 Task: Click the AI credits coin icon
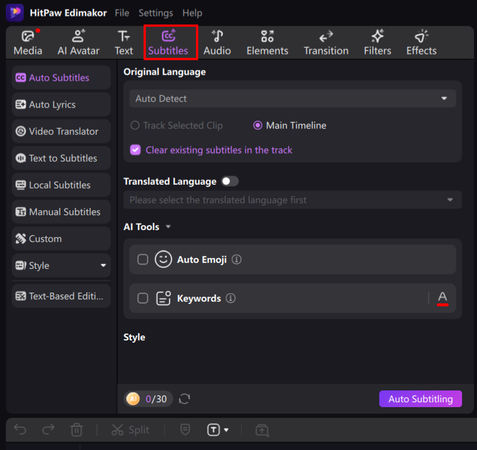[133, 399]
